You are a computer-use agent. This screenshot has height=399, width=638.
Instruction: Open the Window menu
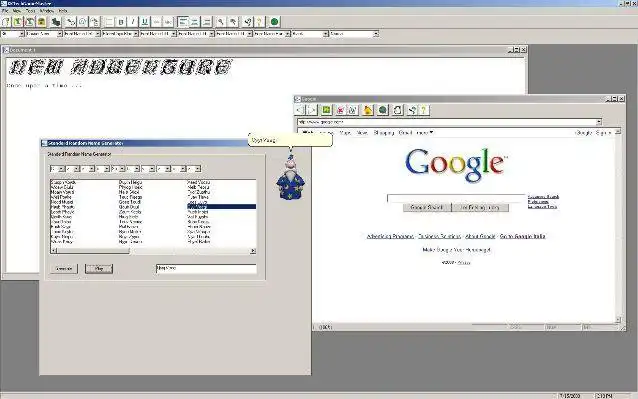pyautogui.click(x=47, y=11)
